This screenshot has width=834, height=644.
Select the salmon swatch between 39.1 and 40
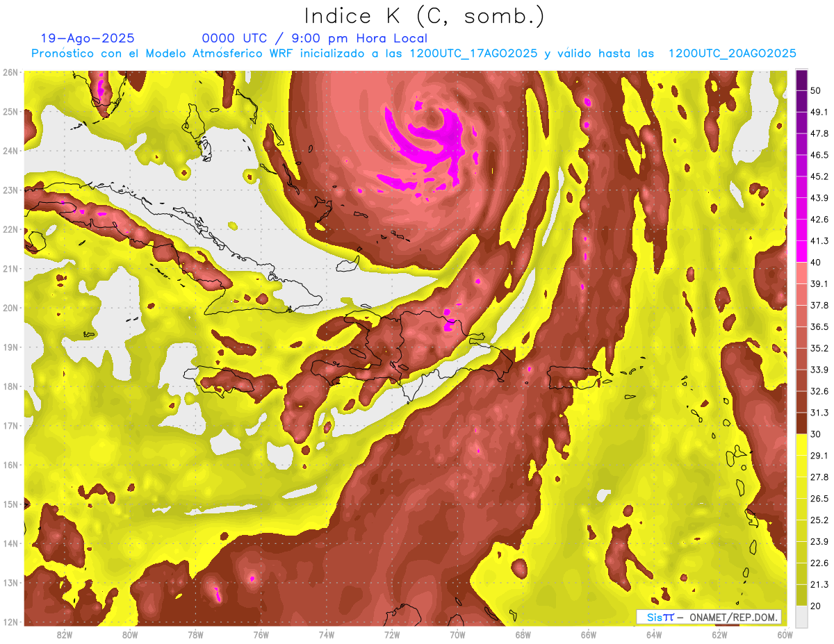coord(801,273)
